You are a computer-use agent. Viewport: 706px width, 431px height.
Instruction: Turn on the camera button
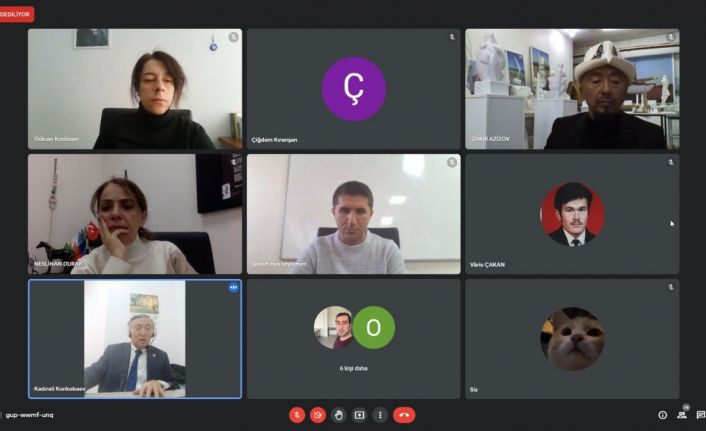[318, 415]
